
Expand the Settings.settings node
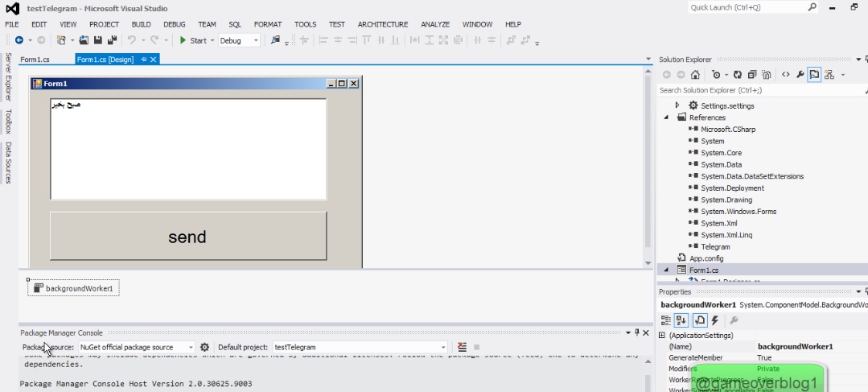coord(677,105)
